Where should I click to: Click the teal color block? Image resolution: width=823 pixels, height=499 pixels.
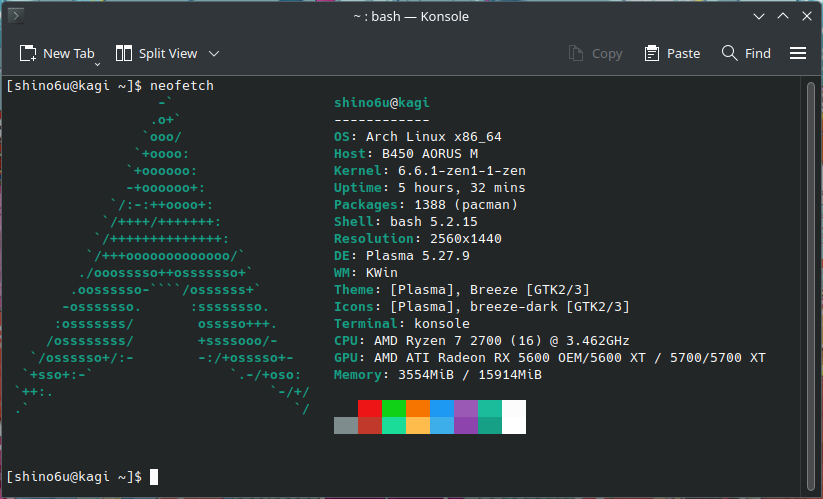490,408
